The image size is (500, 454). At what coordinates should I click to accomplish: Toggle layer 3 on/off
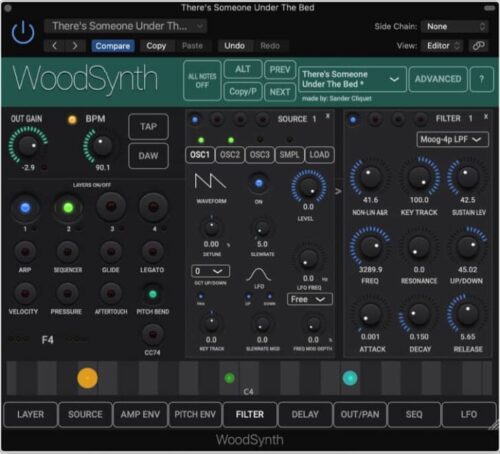point(111,207)
